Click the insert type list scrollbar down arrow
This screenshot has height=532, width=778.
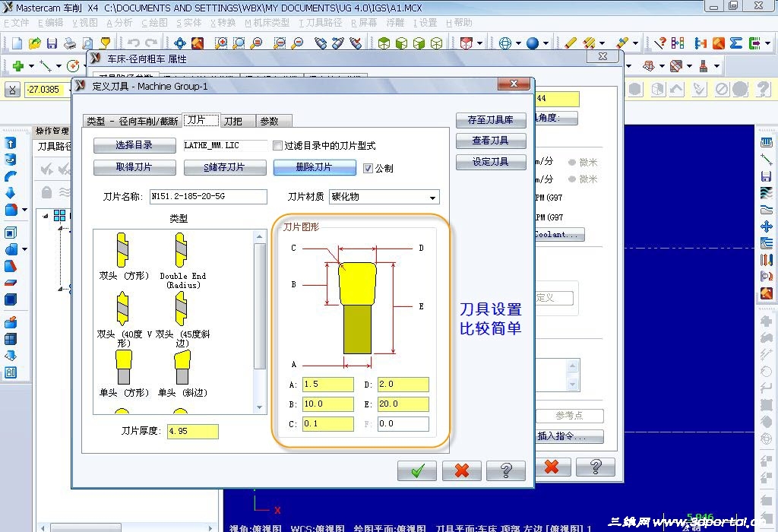(x=260, y=408)
